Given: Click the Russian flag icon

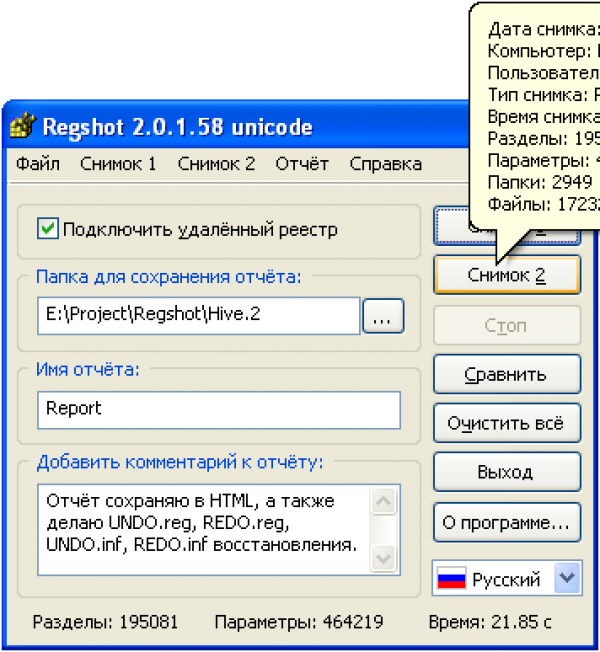Looking at the screenshot, I should (x=451, y=578).
